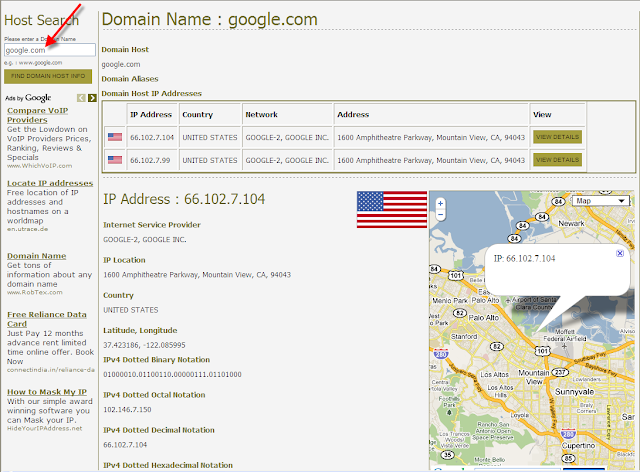The image size is (640, 472).
Task: Click View Details for 66.102.7.99
Action: pyautogui.click(x=557, y=160)
